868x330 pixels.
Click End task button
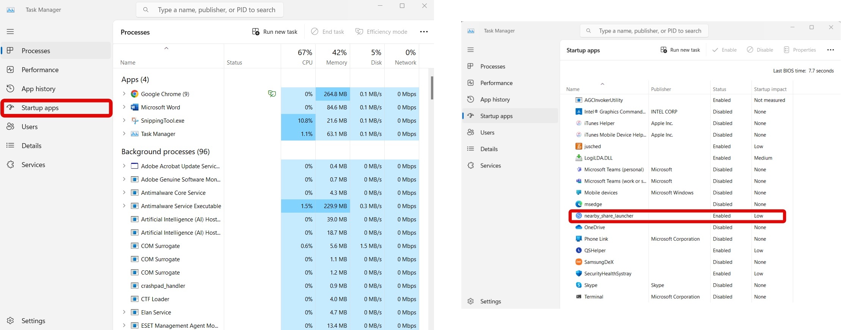point(327,32)
